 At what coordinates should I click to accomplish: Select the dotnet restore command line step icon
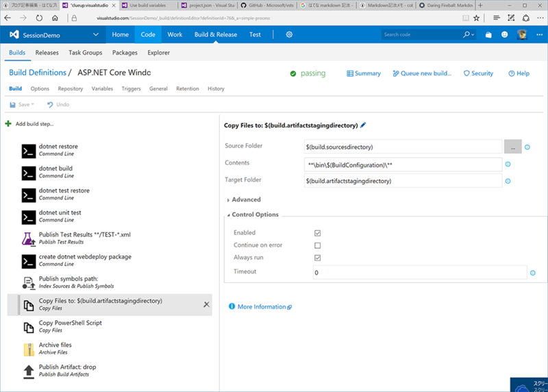click(29, 151)
